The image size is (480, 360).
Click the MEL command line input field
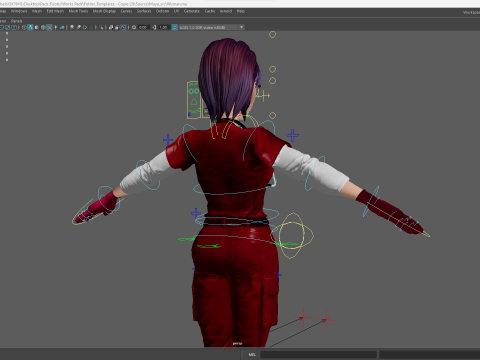(318, 355)
